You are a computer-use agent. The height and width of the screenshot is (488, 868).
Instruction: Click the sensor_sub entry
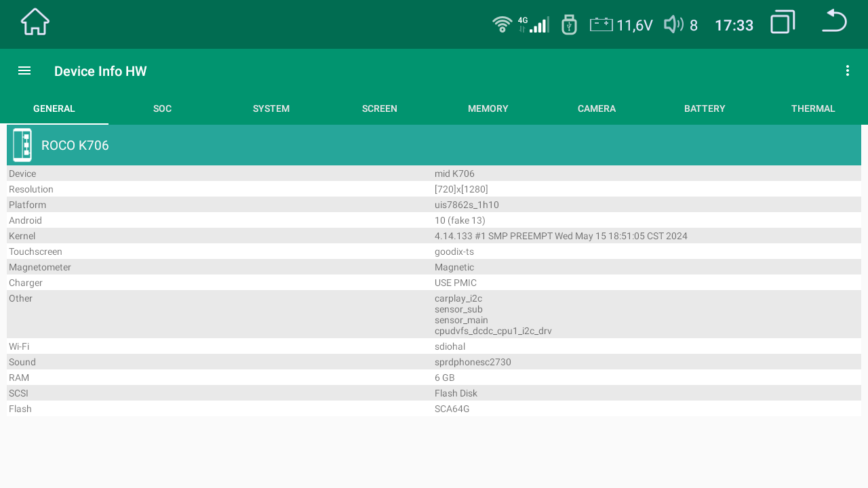coord(458,309)
